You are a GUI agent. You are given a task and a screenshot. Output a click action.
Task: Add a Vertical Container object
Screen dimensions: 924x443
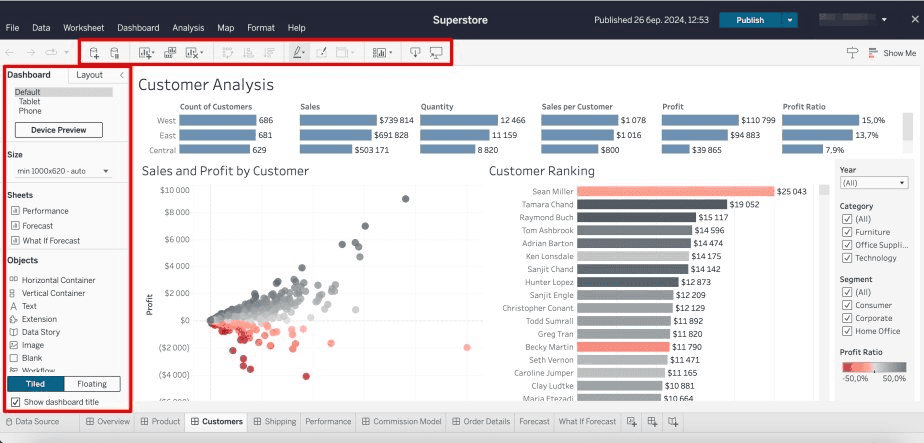[47, 293]
